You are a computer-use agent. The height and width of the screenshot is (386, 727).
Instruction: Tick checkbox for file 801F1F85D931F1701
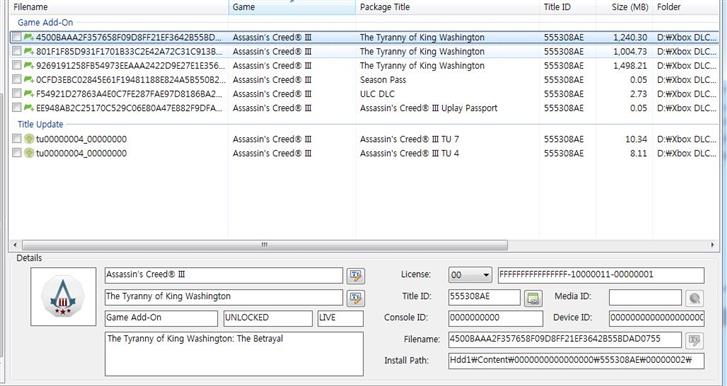coord(17,51)
